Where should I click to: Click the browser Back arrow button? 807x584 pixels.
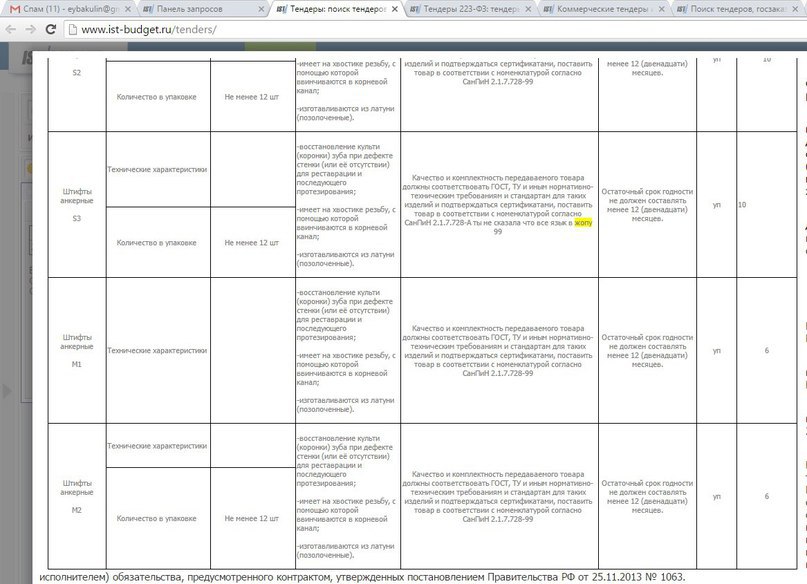[12, 30]
